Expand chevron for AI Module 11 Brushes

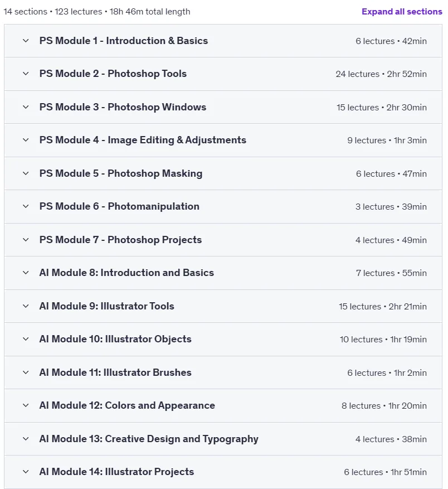26,372
